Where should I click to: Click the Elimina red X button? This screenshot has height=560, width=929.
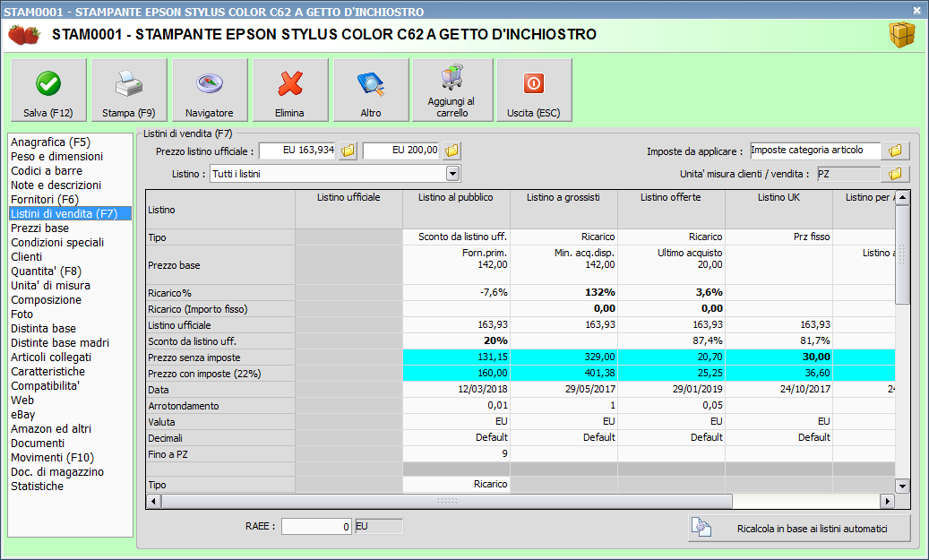coord(290,90)
